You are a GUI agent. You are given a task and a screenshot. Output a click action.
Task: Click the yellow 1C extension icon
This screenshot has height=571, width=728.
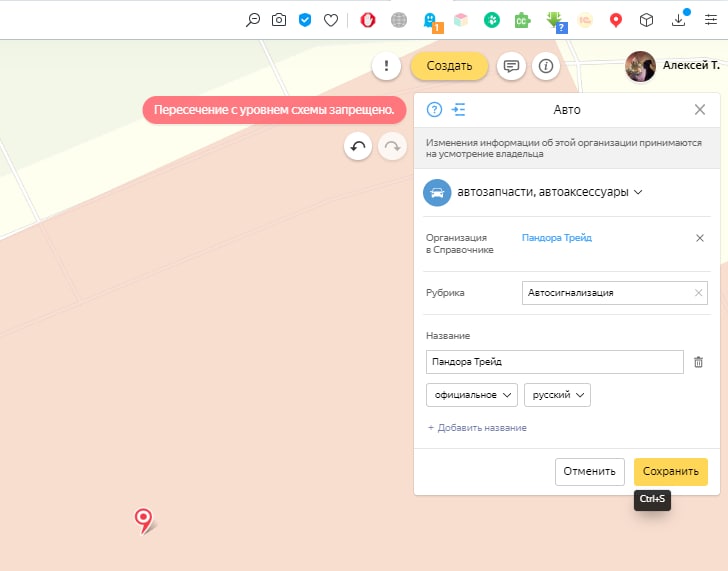tap(585, 20)
